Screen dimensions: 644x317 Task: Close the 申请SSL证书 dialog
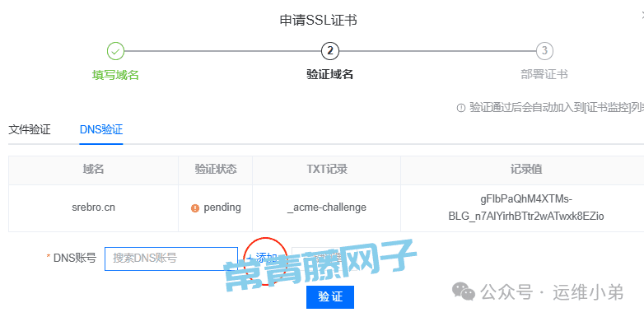(642, 14)
